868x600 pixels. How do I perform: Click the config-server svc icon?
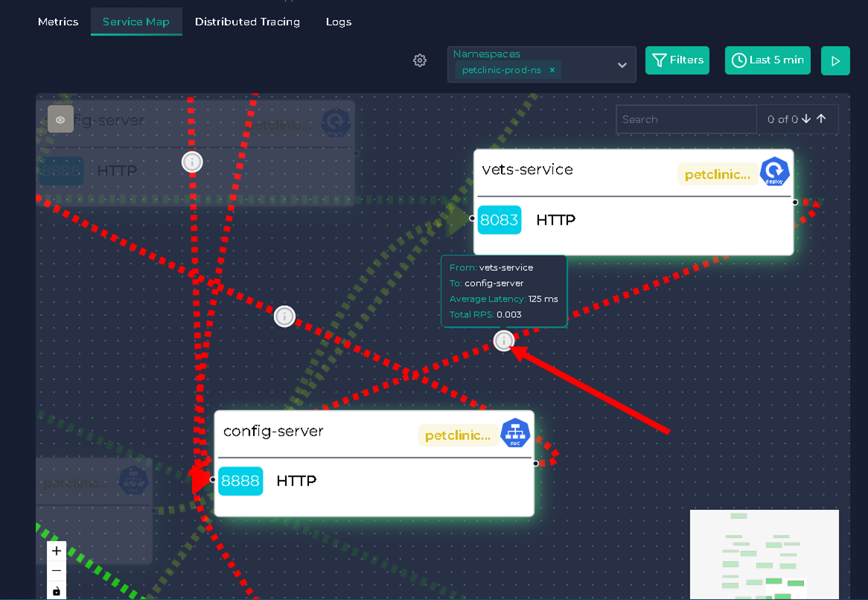coord(515,433)
